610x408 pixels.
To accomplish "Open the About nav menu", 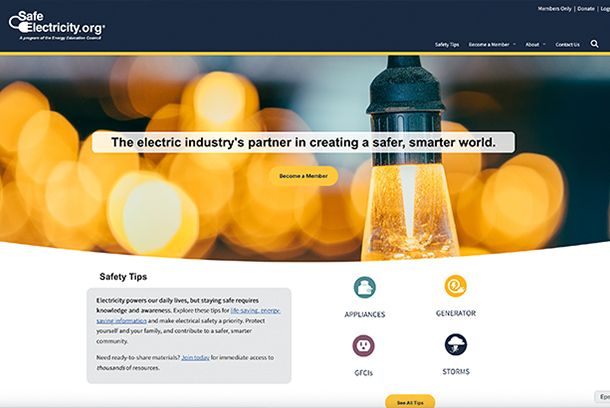I will coord(532,45).
